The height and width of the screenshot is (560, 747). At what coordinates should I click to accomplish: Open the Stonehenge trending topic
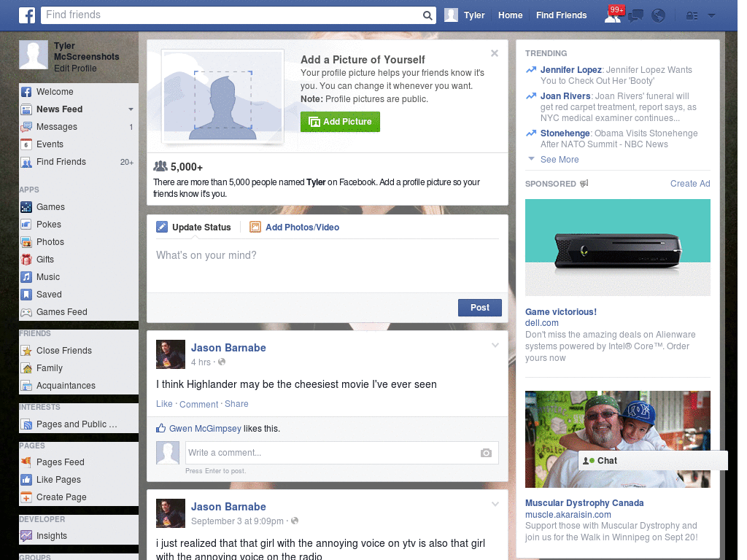[565, 133]
